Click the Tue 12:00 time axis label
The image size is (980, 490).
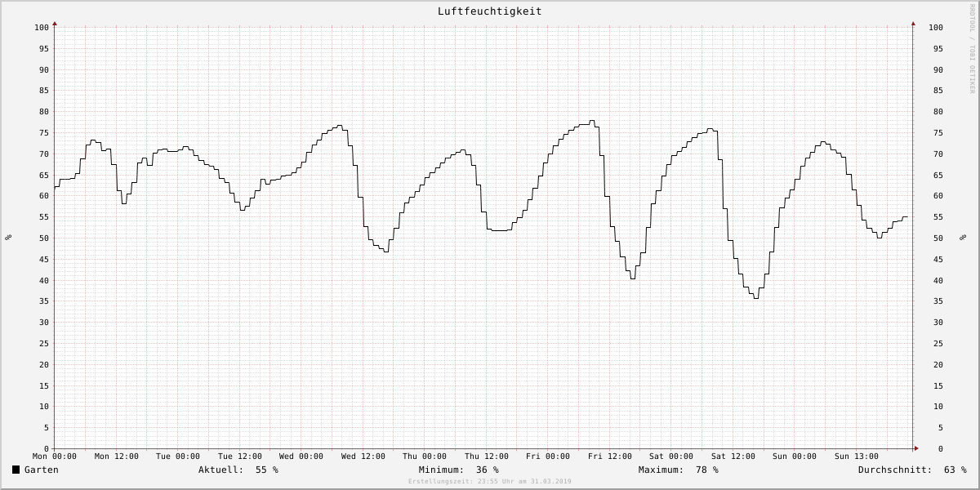point(240,457)
